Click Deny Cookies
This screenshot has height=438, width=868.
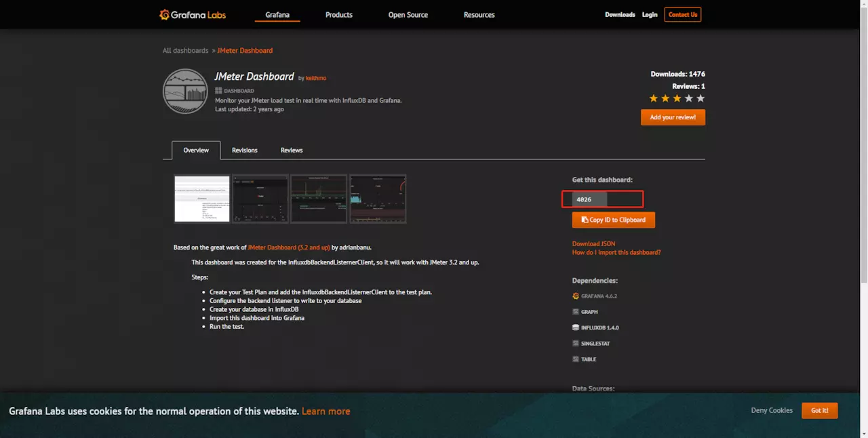[772, 410]
